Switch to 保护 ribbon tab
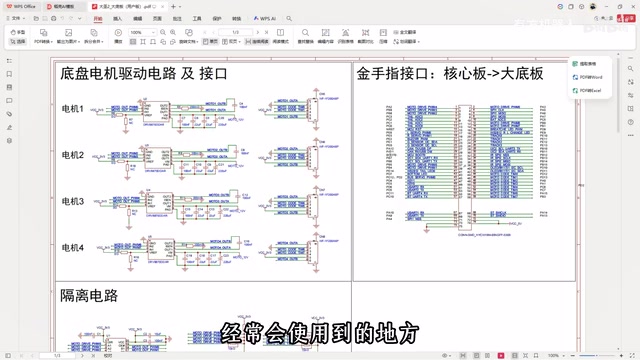This screenshot has height=360, width=640. [x=217, y=19]
